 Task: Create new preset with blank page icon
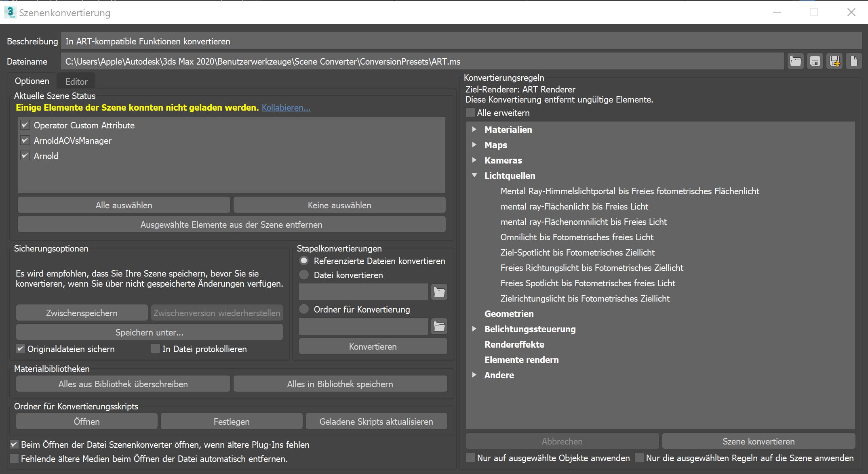(x=854, y=61)
